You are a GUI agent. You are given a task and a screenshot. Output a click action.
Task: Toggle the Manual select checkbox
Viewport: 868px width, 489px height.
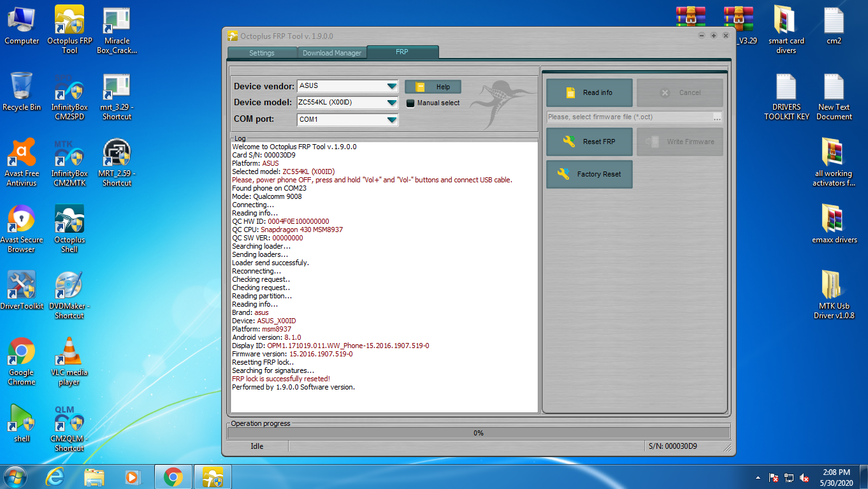click(410, 103)
